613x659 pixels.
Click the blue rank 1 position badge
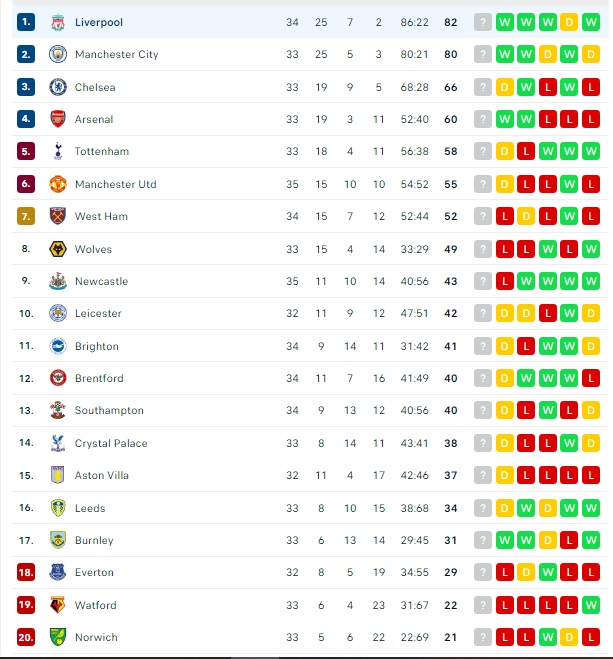pos(26,22)
